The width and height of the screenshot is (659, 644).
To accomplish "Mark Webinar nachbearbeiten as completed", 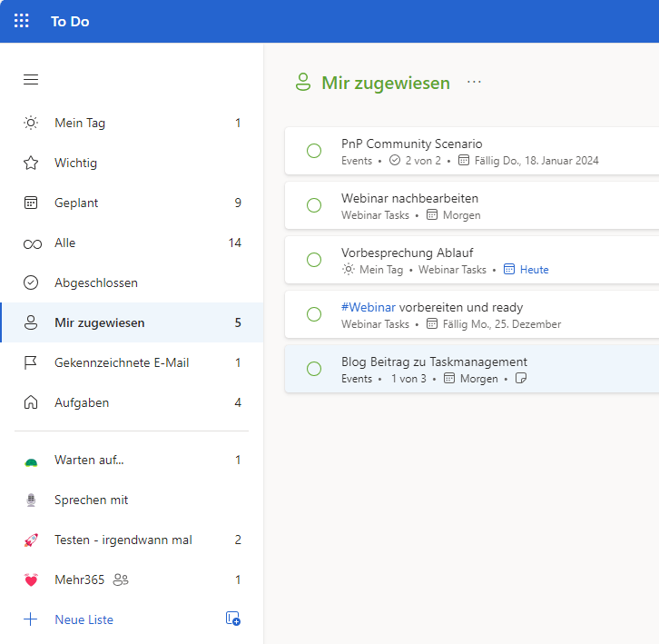I will pos(314,205).
